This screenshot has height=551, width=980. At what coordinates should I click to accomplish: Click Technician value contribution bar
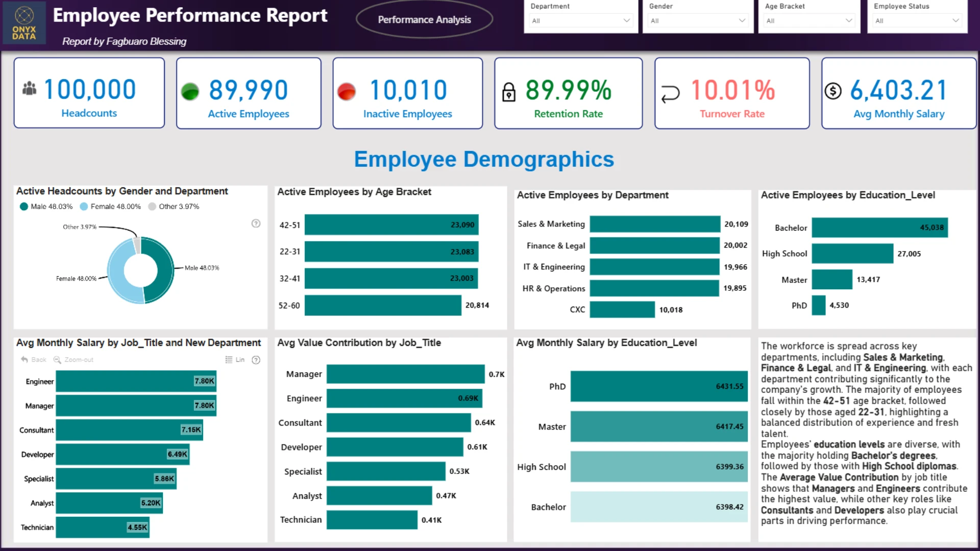372,520
